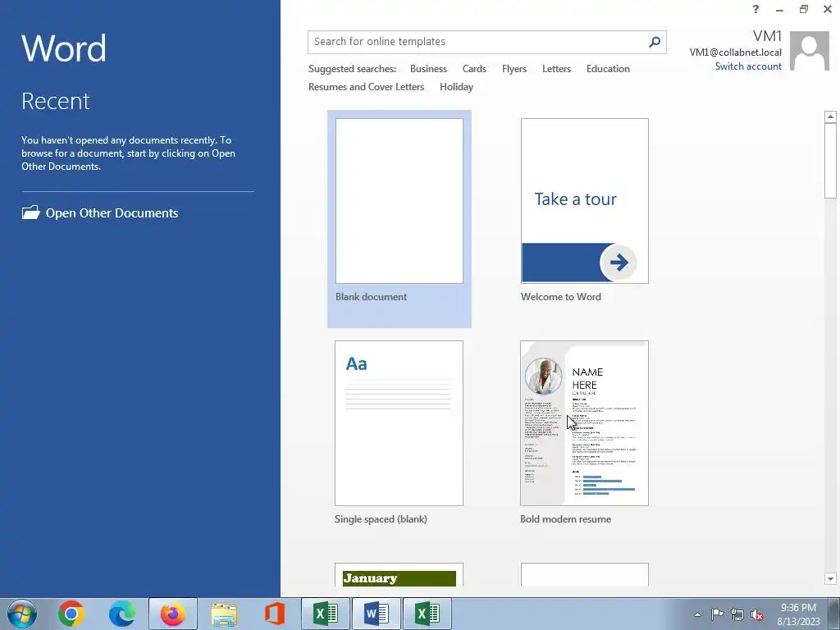Click the Word icon in the taskbar
The image size is (840, 630).
pyautogui.click(x=377, y=614)
